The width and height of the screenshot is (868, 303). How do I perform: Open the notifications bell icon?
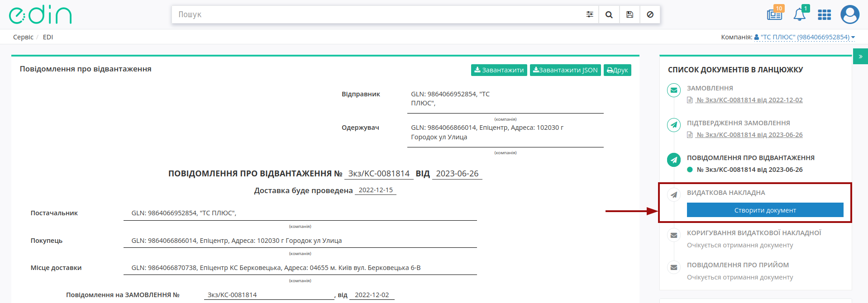[800, 14]
